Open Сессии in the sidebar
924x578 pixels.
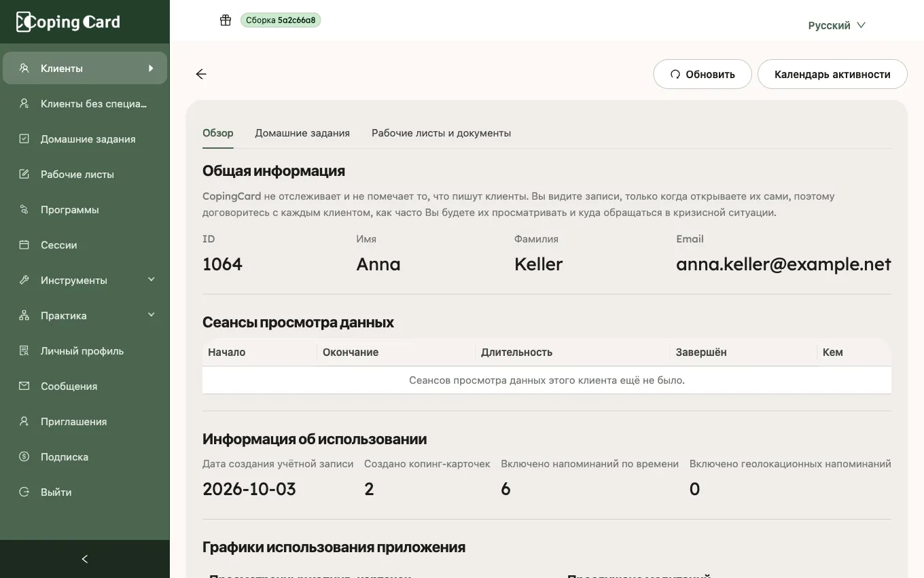tap(85, 245)
